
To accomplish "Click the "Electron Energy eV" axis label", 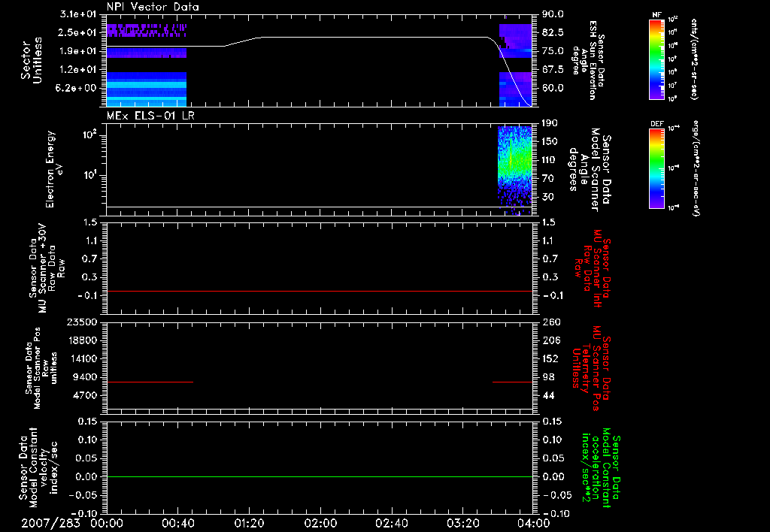I will click(x=54, y=169).
